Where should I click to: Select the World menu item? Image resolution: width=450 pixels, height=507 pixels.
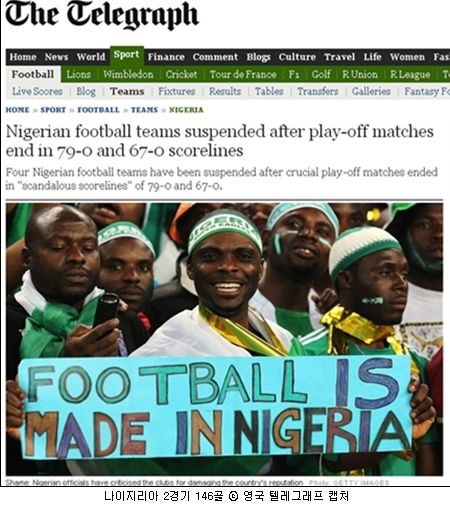91,57
